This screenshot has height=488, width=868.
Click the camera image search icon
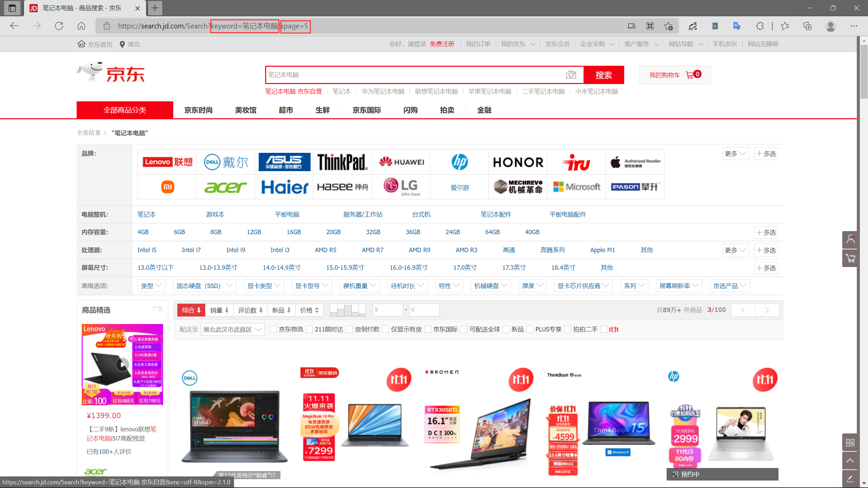click(x=571, y=75)
